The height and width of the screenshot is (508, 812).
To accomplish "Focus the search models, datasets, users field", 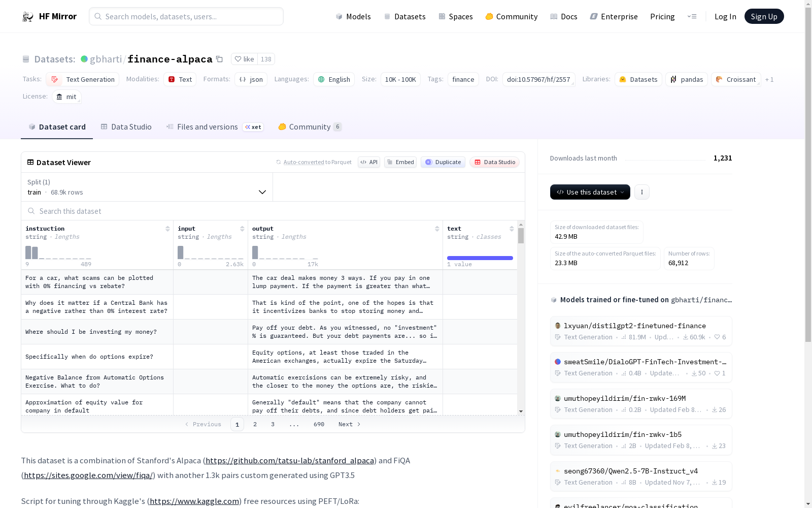I will click(186, 16).
